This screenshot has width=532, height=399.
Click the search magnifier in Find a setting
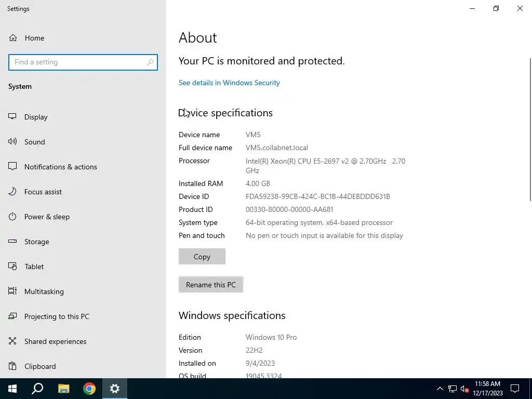(150, 62)
